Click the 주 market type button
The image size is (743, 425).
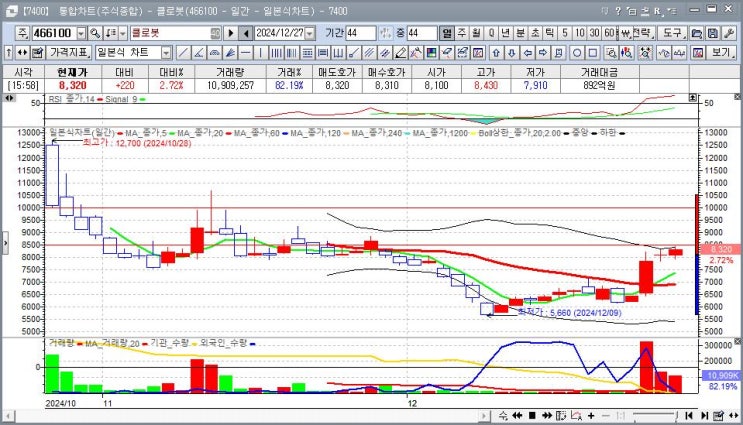tap(22, 33)
